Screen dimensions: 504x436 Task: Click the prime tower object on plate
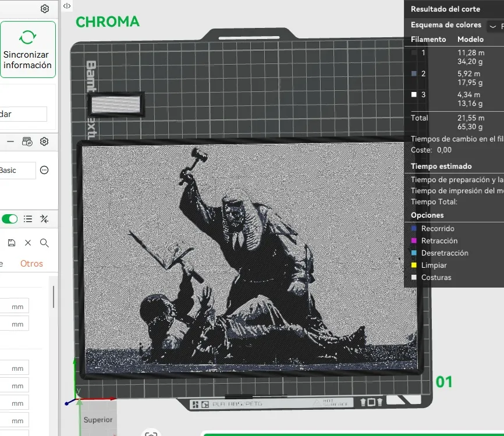(116, 104)
